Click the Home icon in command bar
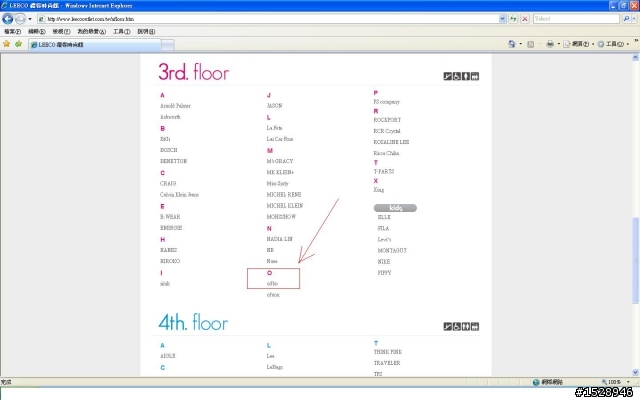The image size is (640, 400). [x=511, y=44]
